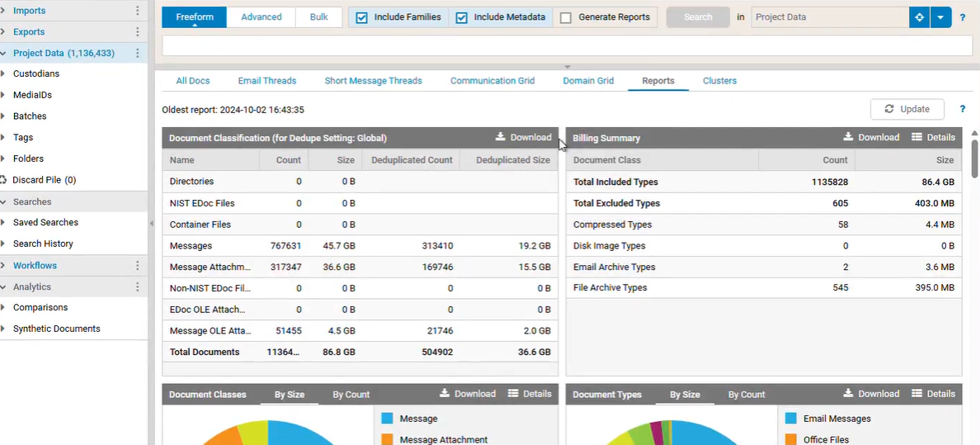The image size is (980, 445).
Task: Toggle the Include Metadata checkbox
Action: pyautogui.click(x=461, y=17)
